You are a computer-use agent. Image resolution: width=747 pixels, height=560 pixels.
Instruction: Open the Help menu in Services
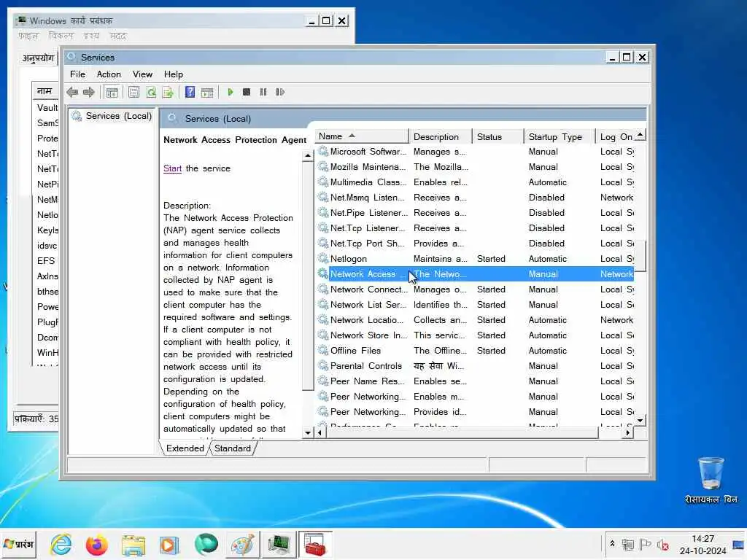pyautogui.click(x=174, y=74)
